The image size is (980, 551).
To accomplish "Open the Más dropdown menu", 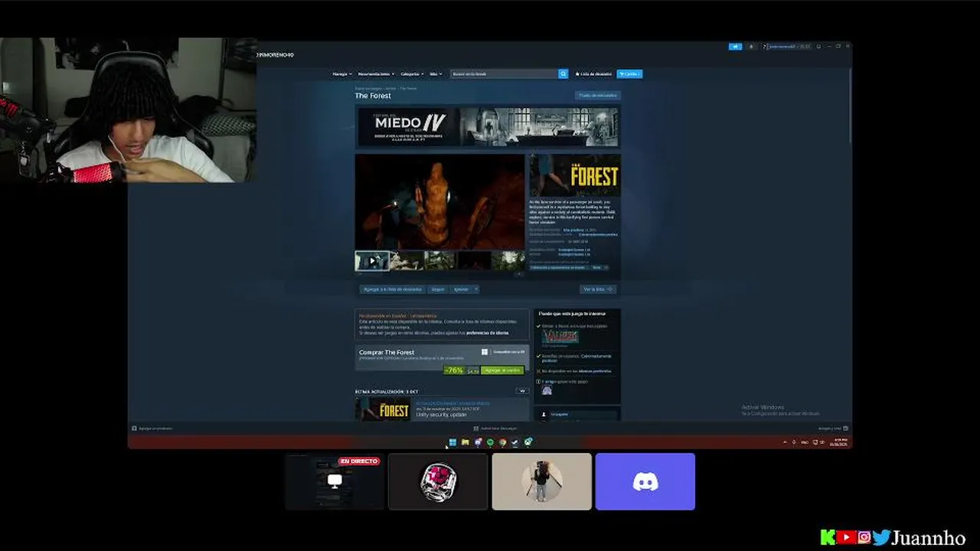I will click(435, 74).
